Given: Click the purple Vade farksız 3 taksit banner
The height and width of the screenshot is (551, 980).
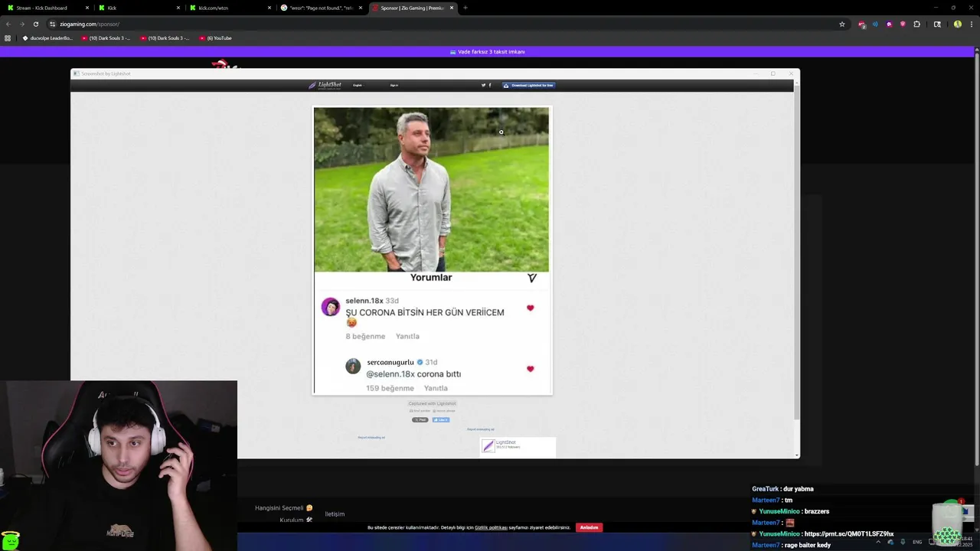Looking at the screenshot, I should coord(487,51).
